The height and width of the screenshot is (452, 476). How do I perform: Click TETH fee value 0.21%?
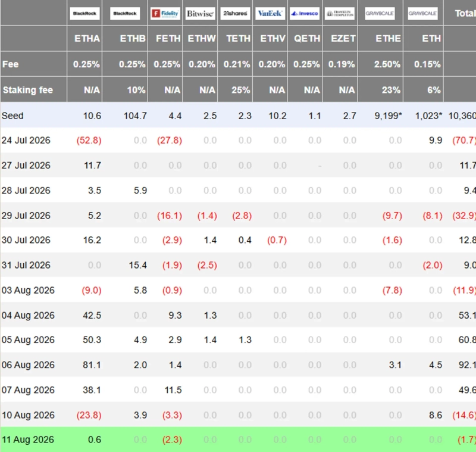tap(237, 64)
